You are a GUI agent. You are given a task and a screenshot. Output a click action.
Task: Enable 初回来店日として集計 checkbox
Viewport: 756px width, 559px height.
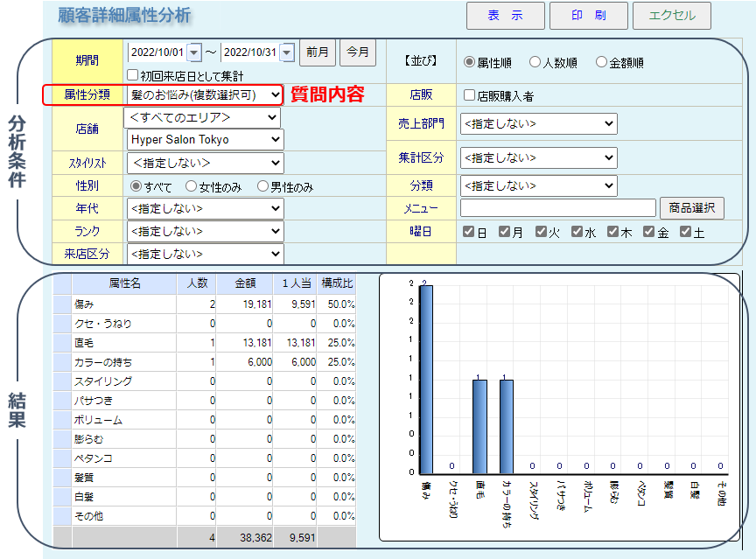pyautogui.click(x=134, y=76)
